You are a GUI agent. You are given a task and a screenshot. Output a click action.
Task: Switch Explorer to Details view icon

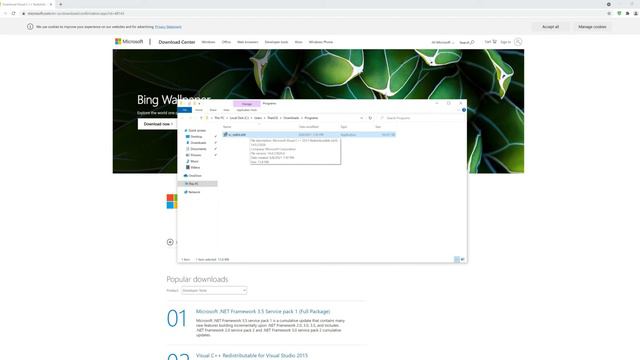(457, 260)
